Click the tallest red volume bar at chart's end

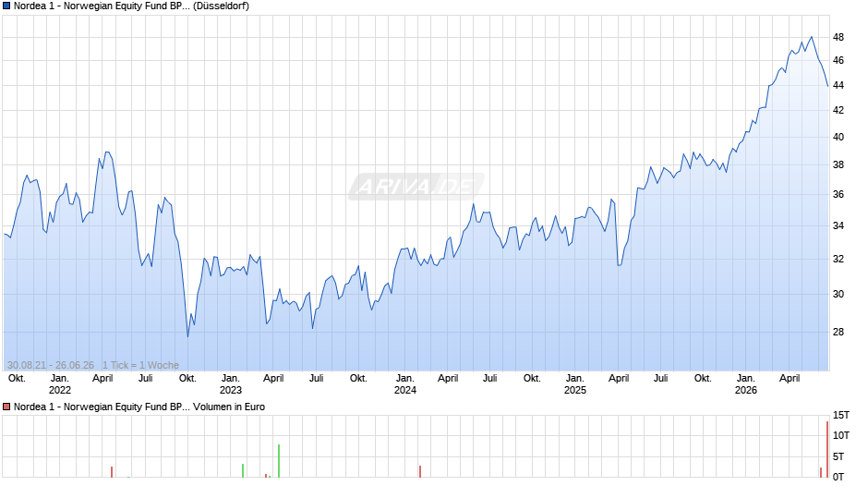tap(827, 449)
